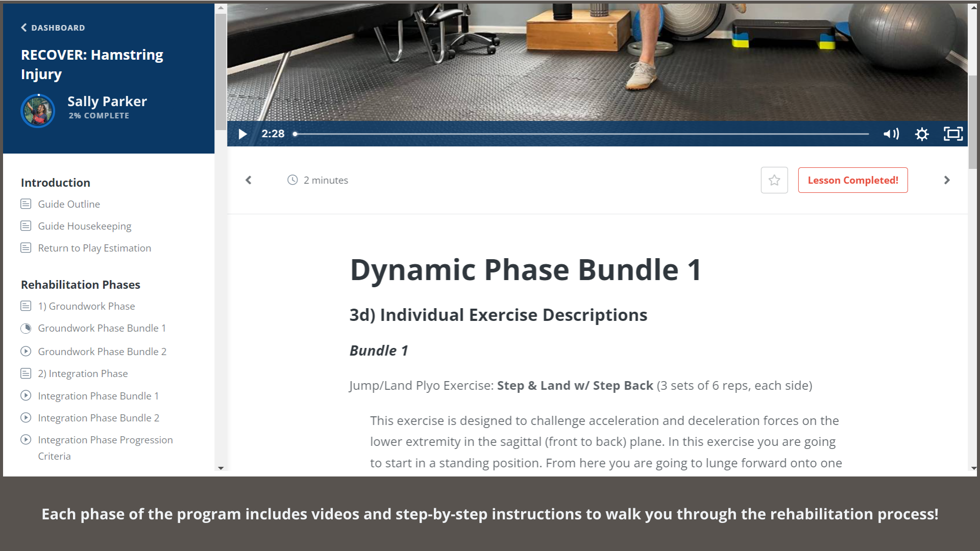Select Groundwork Phase Bundle 2 video

(102, 352)
